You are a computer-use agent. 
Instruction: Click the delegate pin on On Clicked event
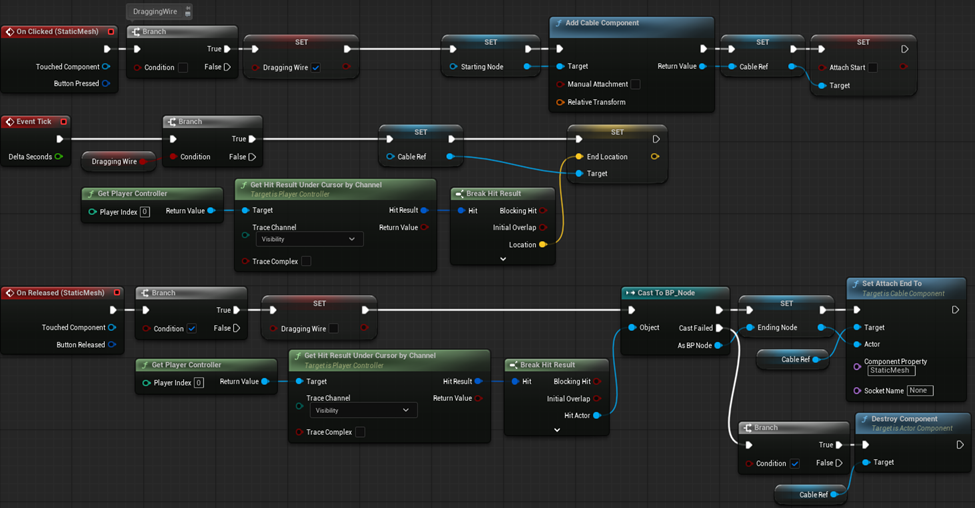click(111, 32)
